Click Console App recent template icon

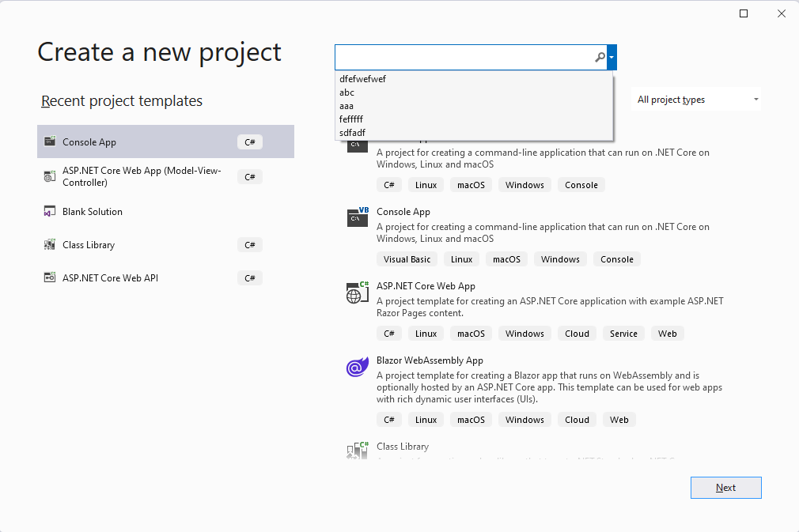coord(49,141)
